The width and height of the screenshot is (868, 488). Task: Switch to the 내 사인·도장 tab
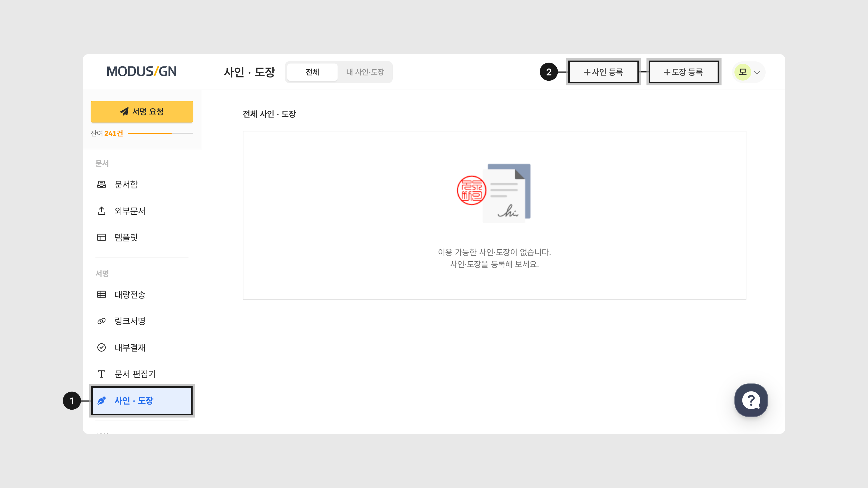365,72
